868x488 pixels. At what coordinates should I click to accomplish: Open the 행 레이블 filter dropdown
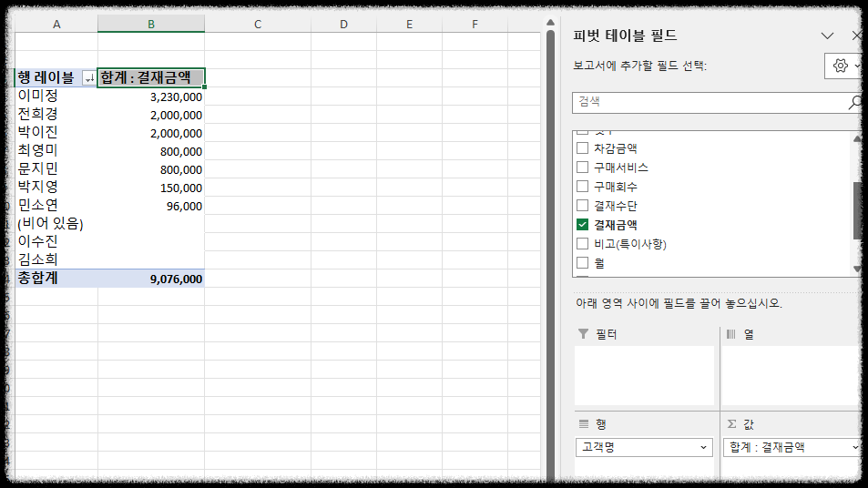[88, 78]
